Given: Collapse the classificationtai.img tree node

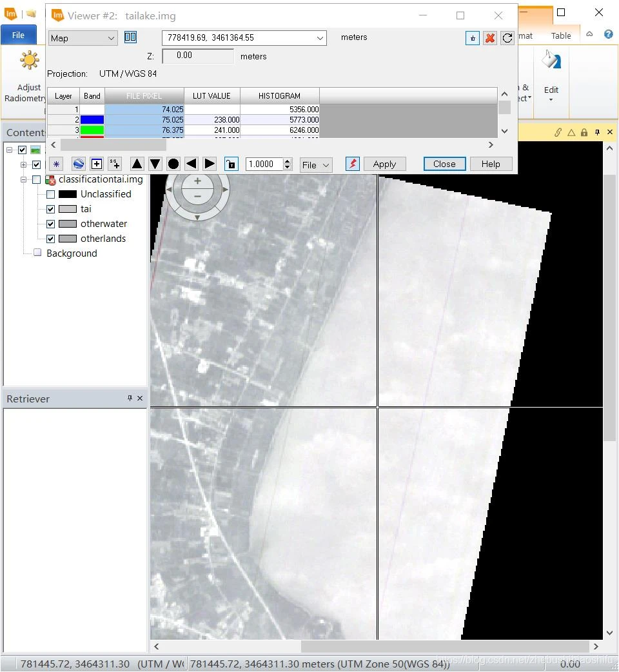Looking at the screenshot, I should coord(24,180).
